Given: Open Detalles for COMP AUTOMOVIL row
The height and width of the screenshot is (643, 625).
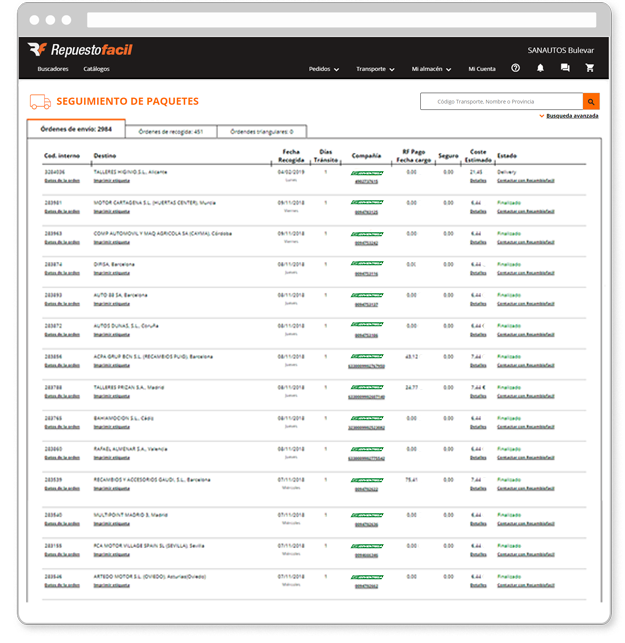Looking at the screenshot, I should click(478, 242).
